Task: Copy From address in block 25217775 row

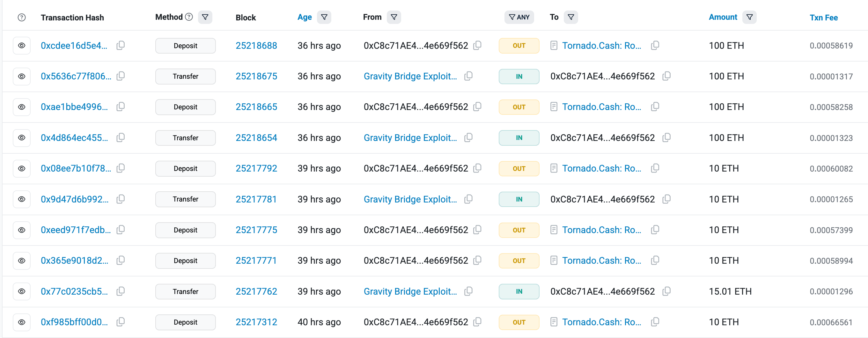Action: coord(477,230)
